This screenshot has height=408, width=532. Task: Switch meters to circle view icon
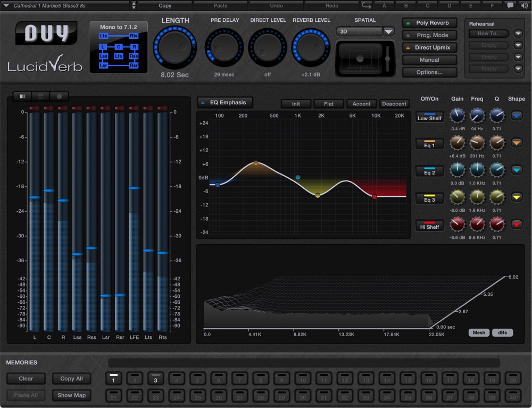tap(59, 96)
